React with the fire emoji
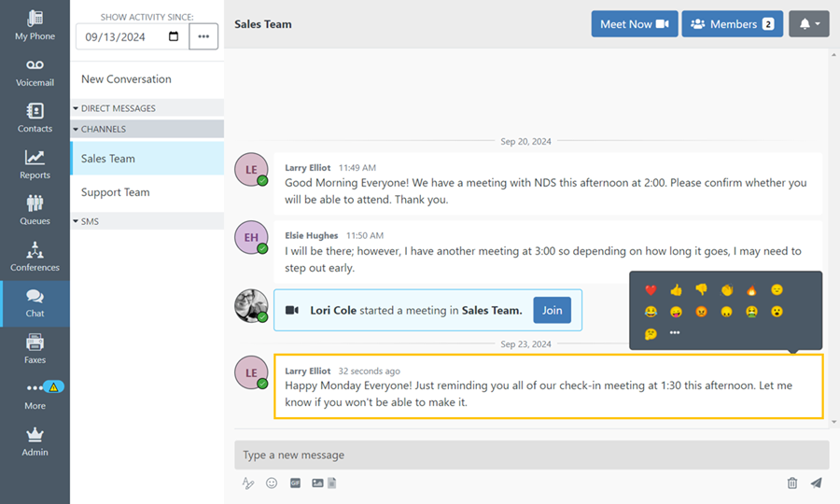This screenshot has width=840, height=504. coord(751,290)
